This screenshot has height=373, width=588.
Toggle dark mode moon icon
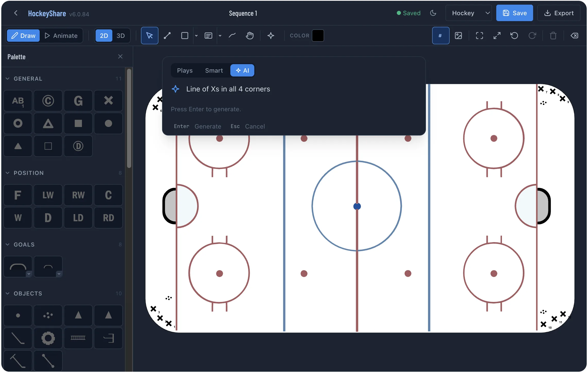[x=433, y=13]
